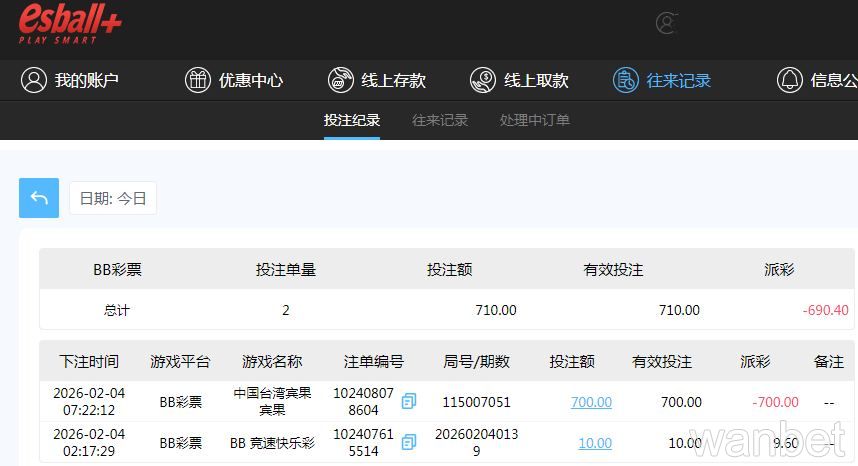Click the transaction records icon
This screenshot has height=466, width=858.
point(626,80)
